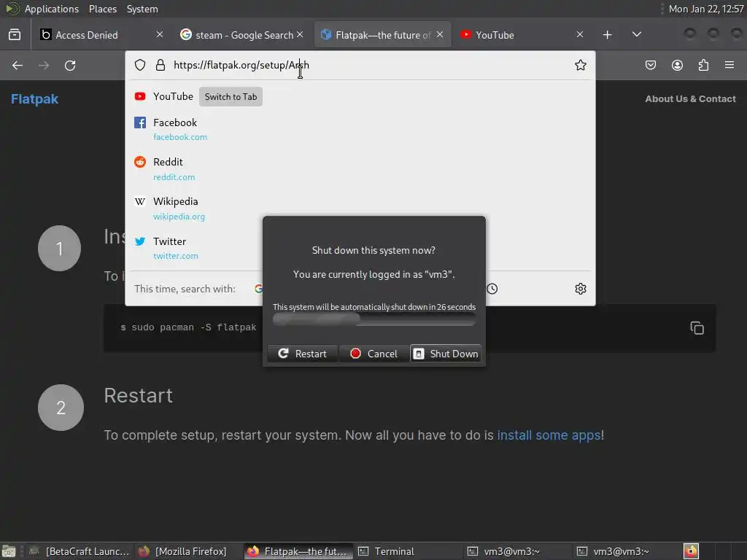Screen dimensions: 747x560
Task: Select the Twitter suggestion
Action: pos(360,248)
